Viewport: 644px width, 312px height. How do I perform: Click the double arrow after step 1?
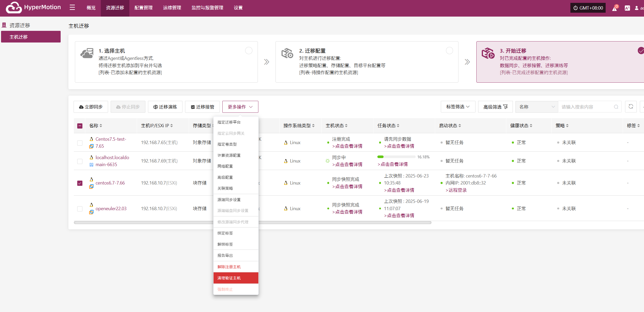pyautogui.click(x=267, y=62)
